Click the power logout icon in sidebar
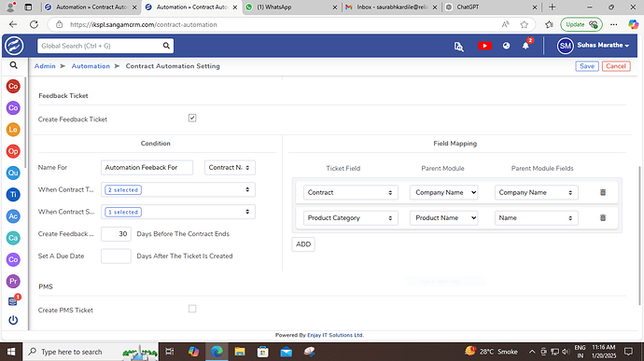Image resolution: width=644 pixels, height=361 pixels. [13, 320]
